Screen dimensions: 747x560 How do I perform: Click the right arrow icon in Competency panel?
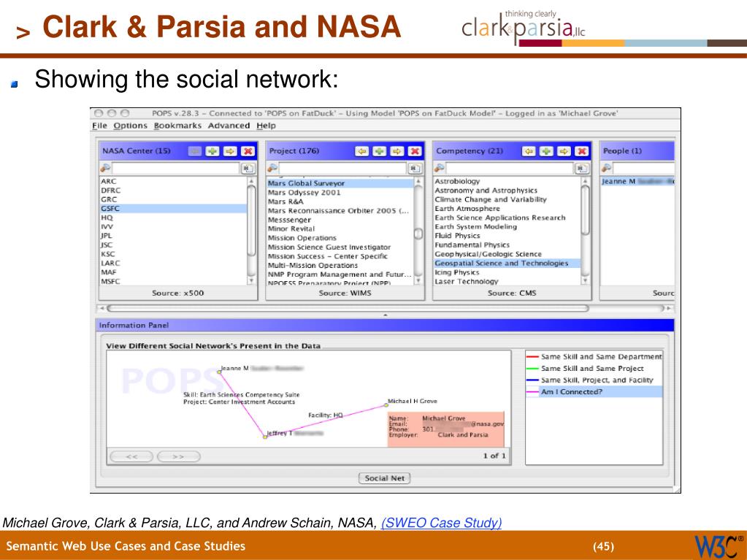tap(564, 151)
